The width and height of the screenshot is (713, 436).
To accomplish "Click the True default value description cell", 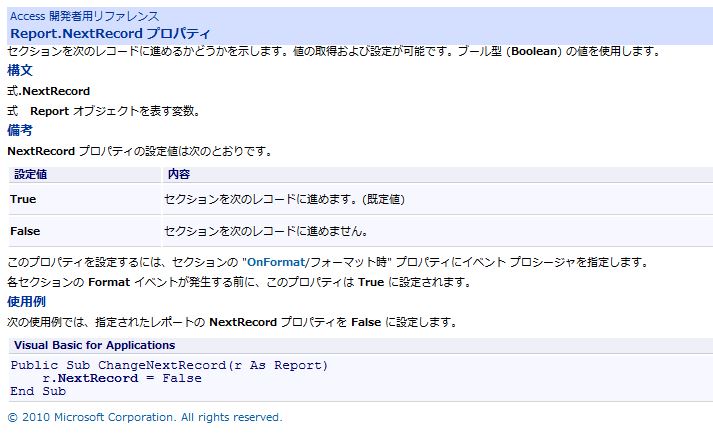I will pyautogui.click(x=284, y=199).
